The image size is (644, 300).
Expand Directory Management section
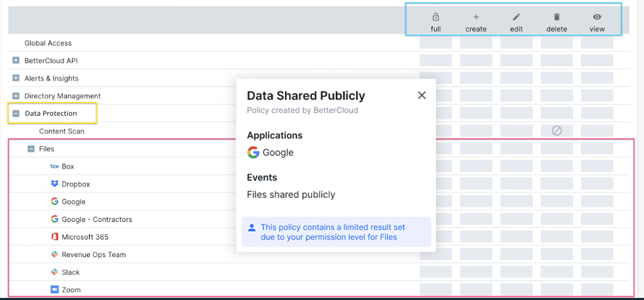[16, 96]
